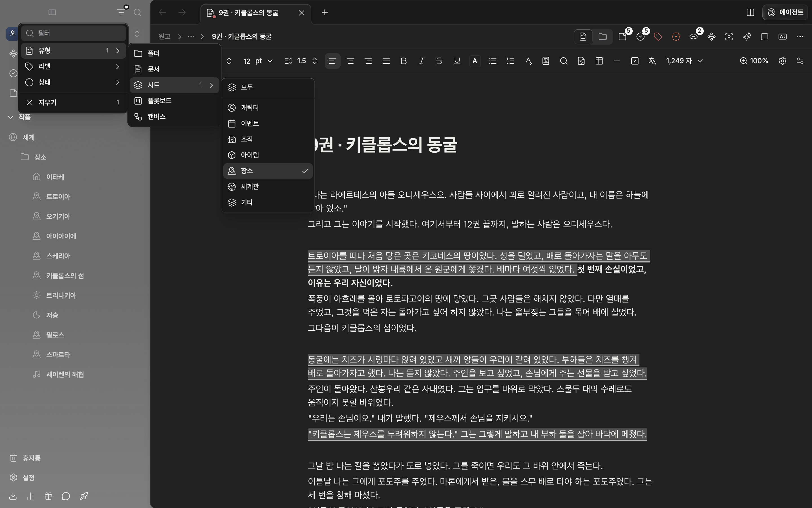
Task: Open the focus mode scan icon
Action: point(729,37)
